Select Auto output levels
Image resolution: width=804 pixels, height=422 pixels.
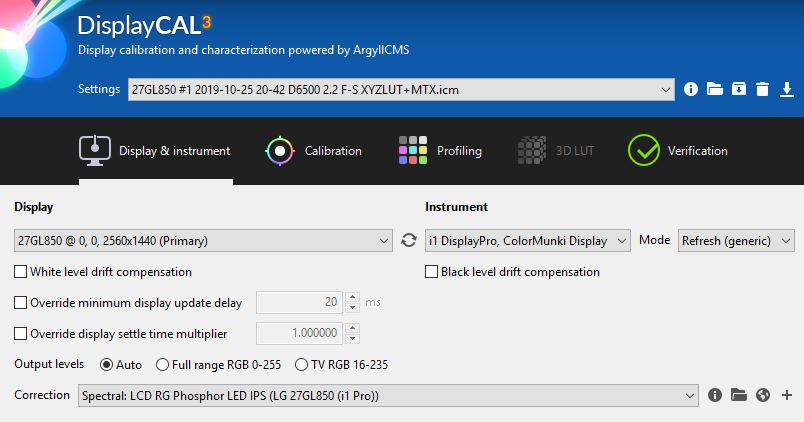point(106,365)
